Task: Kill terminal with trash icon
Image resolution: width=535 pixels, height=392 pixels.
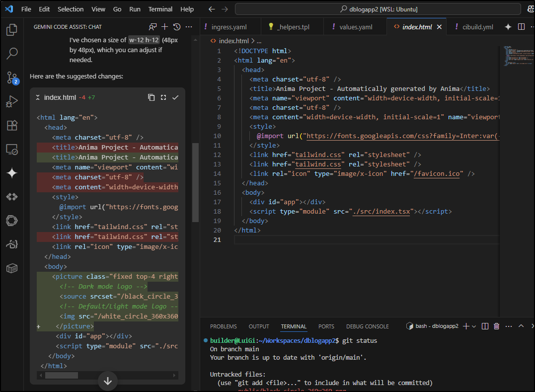Action: 496,326
